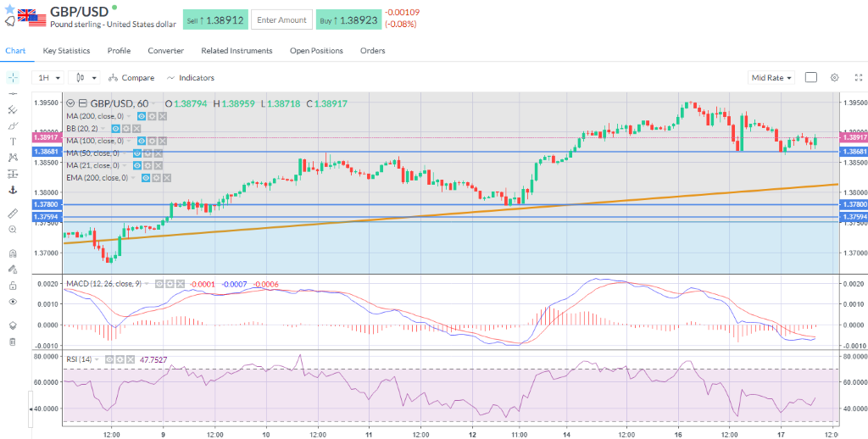This screenshot has width=868, height=439.
Task: Click the Enter Amount input field
Action: (x=281, y=19)
